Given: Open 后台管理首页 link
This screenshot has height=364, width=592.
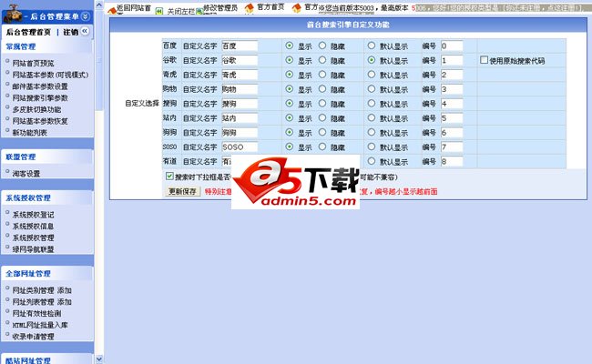Looking at the screenshot, I should tap(28, 32).
